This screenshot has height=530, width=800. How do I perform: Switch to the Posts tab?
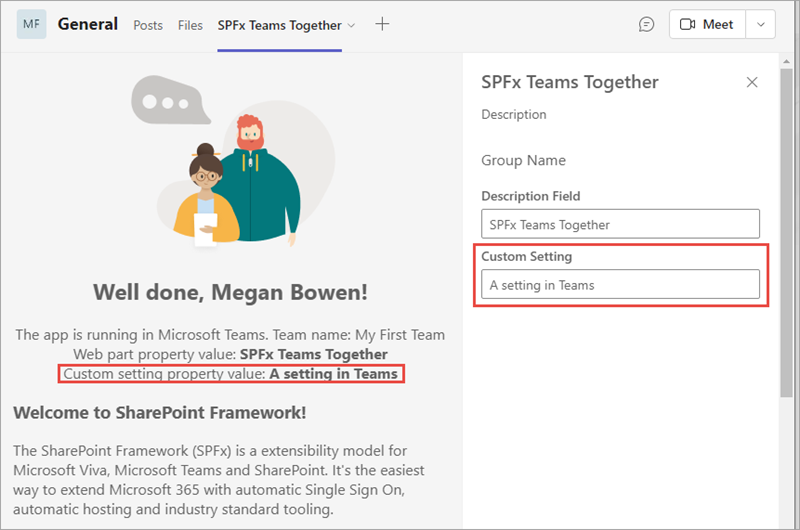[148, 26]
